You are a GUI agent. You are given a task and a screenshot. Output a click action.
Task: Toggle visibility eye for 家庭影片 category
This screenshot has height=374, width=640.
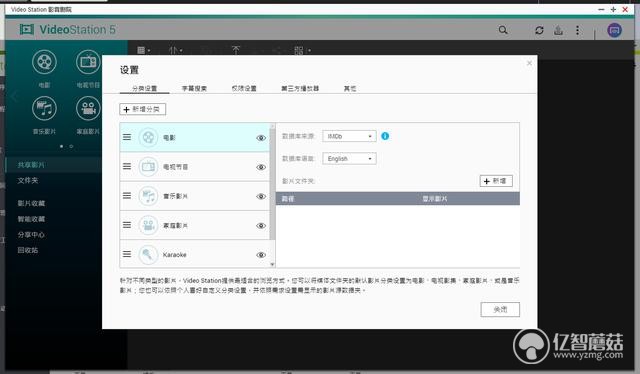pos(261,226)
